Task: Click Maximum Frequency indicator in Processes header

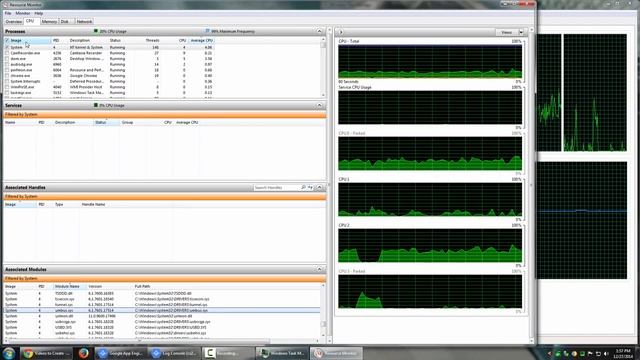Action: [208, 31]
